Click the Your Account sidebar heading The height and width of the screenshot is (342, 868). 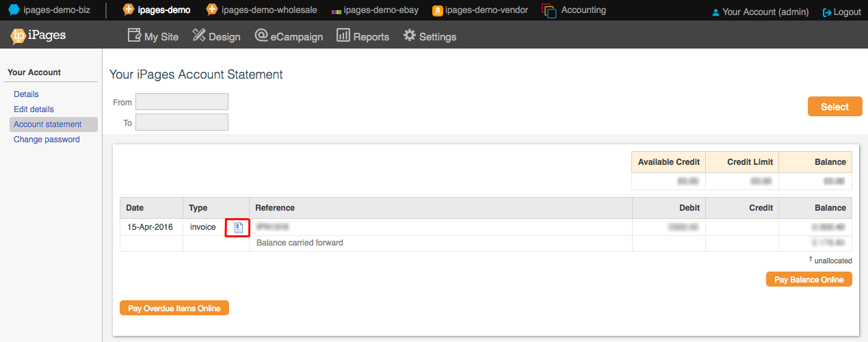34,73
